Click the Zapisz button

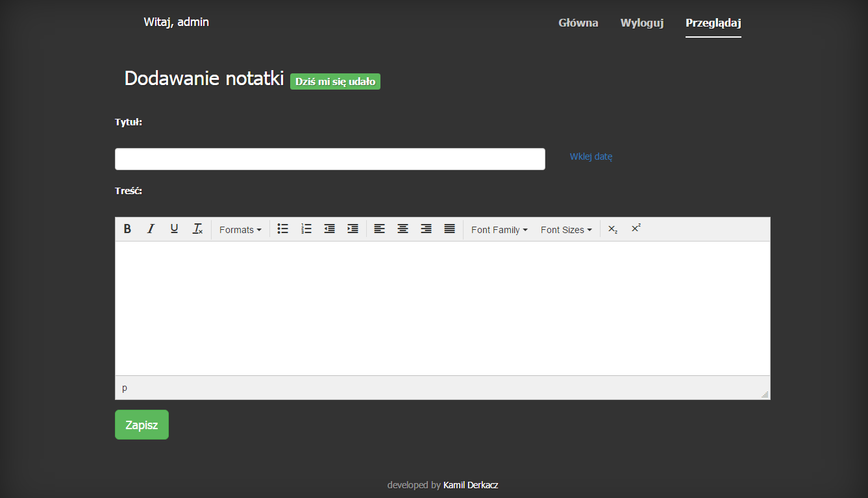tap(142, 425)
